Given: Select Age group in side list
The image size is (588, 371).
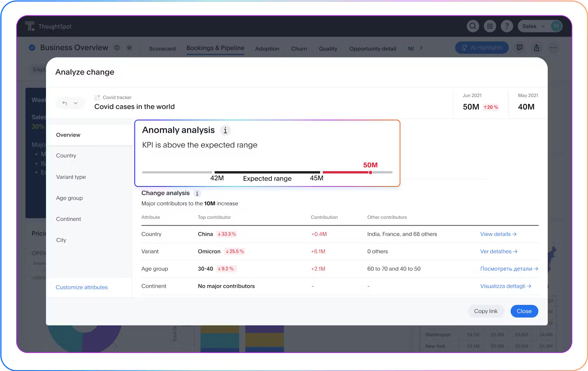Looking at the screenshot, I should [69, 198].
